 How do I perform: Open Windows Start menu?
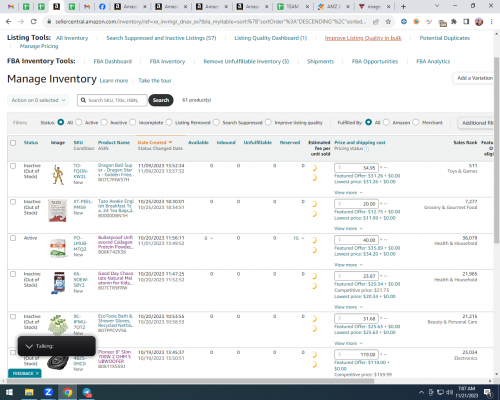(x=9, y=392)
